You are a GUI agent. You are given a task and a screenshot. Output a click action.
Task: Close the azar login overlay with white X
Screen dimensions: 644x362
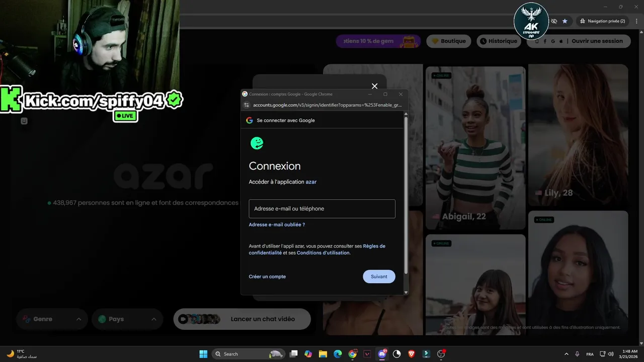(374, 86)
